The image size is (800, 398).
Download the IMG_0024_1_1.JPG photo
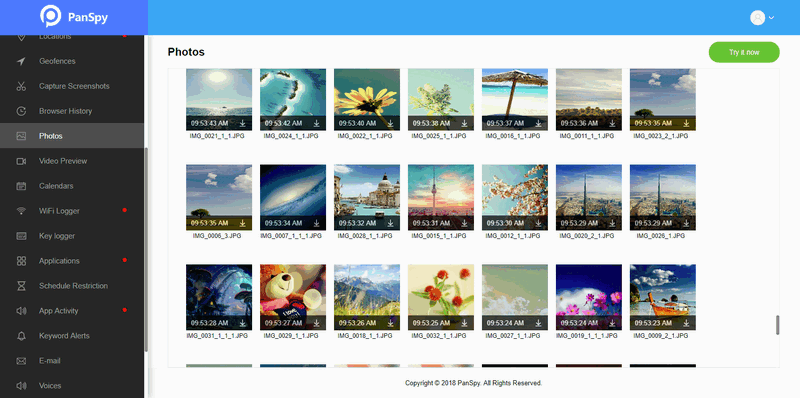click(x=317, y=123)
